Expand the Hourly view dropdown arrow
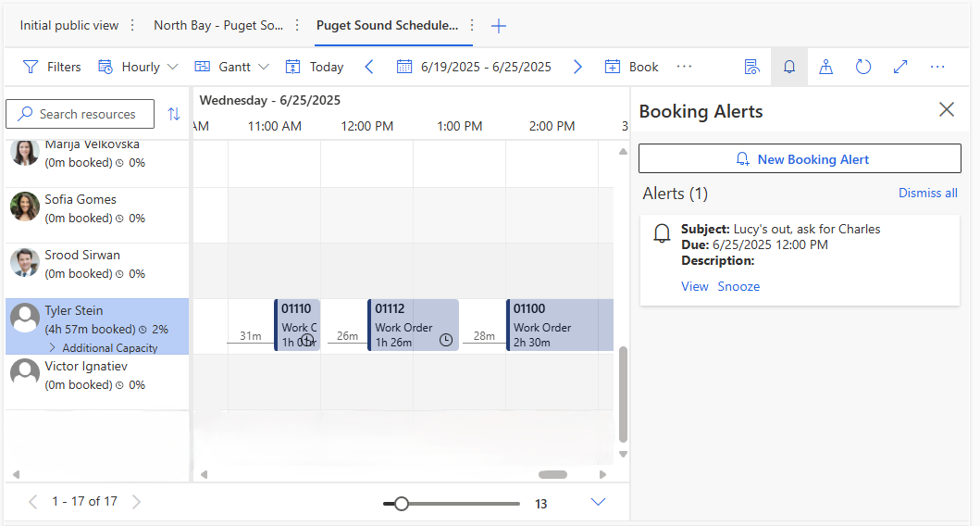 point(173,67)
